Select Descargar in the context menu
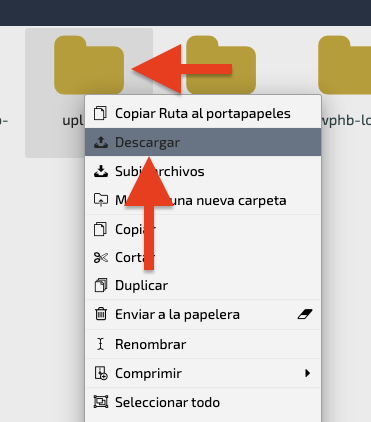The image size is (371, 422). click(x=203, y=142)
